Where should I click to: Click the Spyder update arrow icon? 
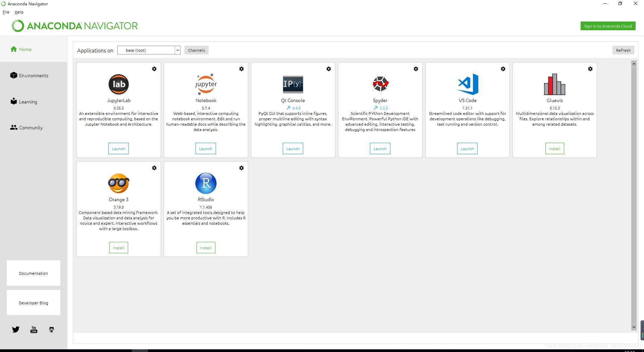click(x=376, y=108)
